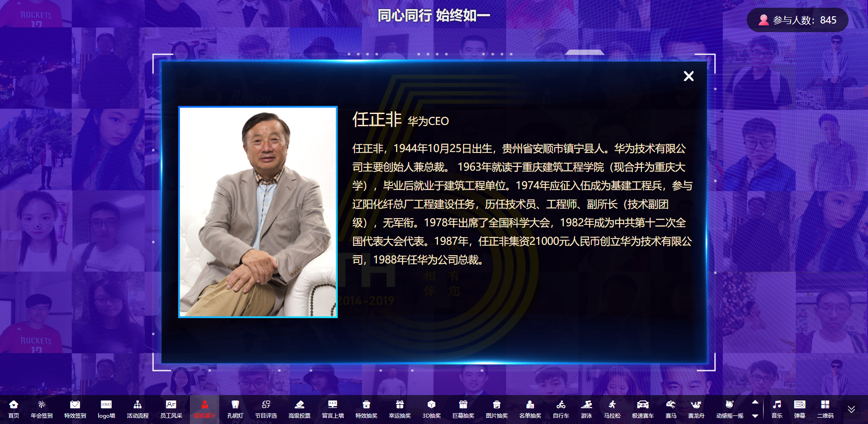Start the 极速赛车 racing car game
868x424 pixels.
pos(643,409)
